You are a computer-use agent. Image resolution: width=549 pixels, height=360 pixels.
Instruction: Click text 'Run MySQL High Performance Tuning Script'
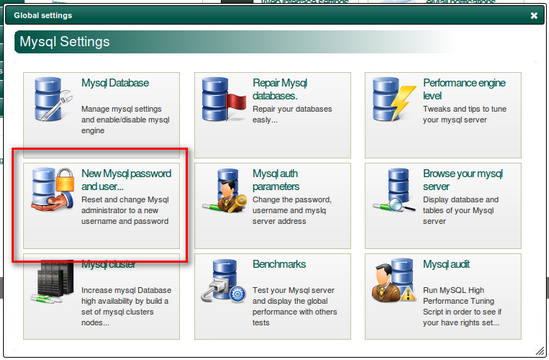tap(459, 301)
